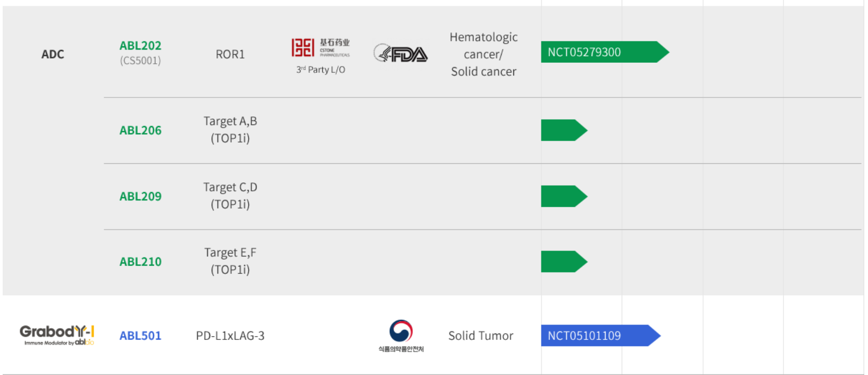Click the Hematologic cancer/Solid cancer indication
This screenshot has width=868, height=375.
(483, 54)
